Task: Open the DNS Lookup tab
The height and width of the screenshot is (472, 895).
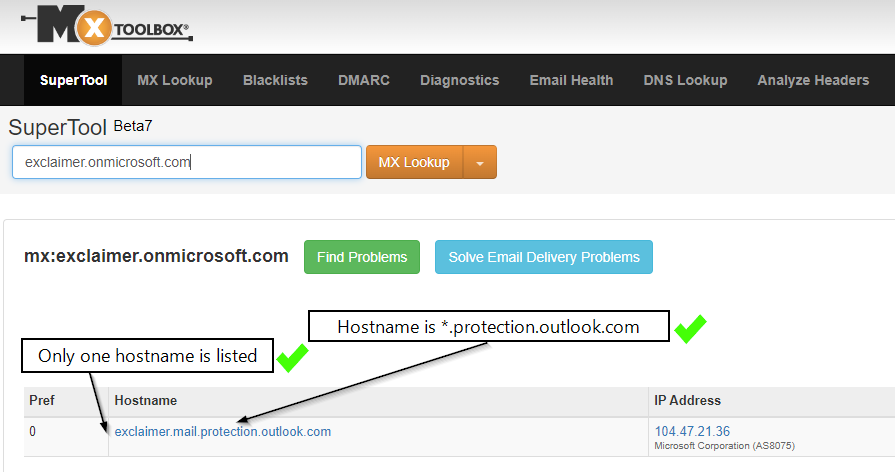Action: (685, 80)
